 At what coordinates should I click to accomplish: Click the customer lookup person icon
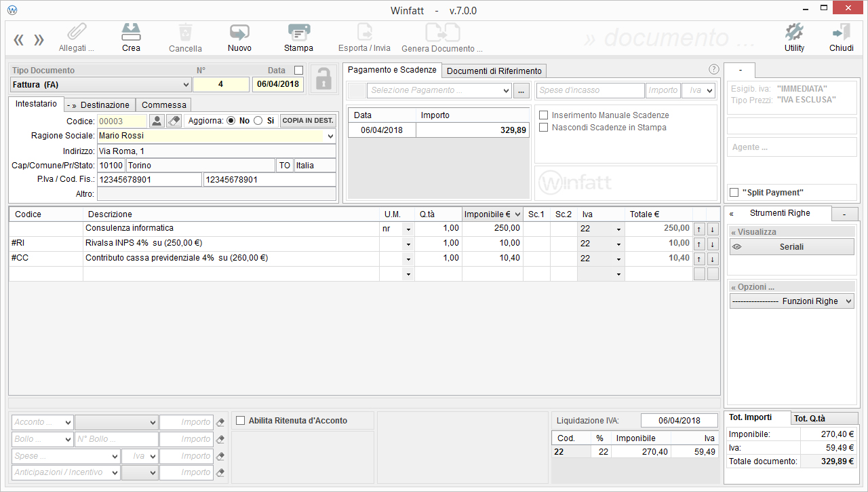(x=157, y=121)
